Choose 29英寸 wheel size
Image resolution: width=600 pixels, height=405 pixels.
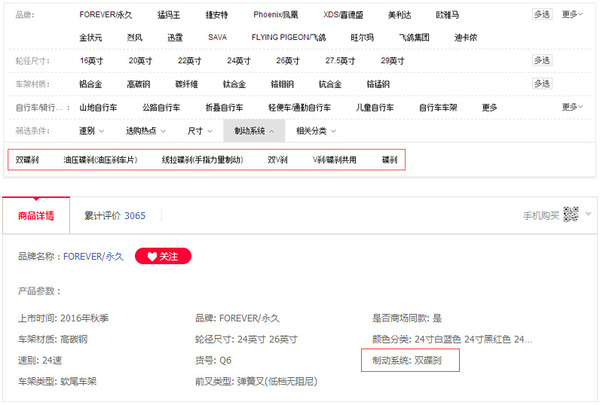[x=392, y=60]
